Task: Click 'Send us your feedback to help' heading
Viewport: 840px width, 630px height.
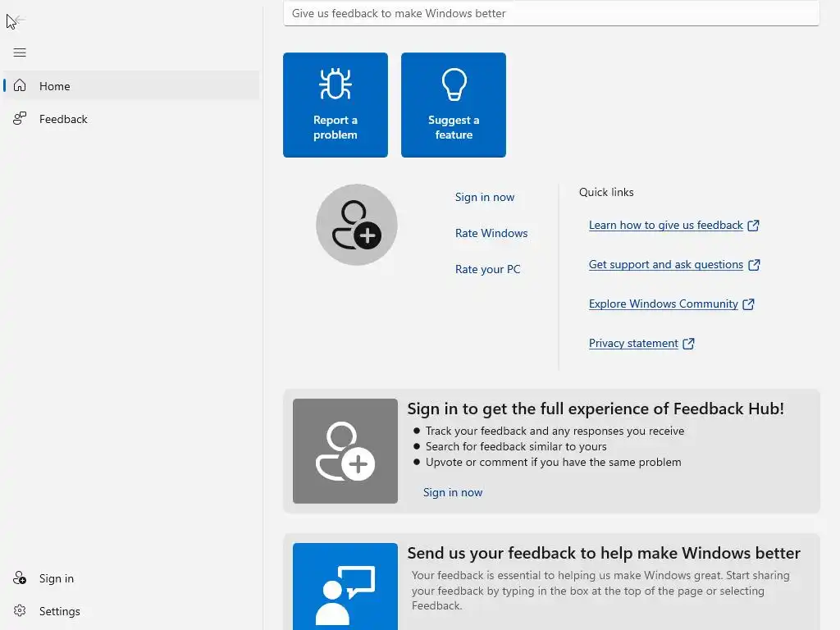Action: tap(604, 553)
